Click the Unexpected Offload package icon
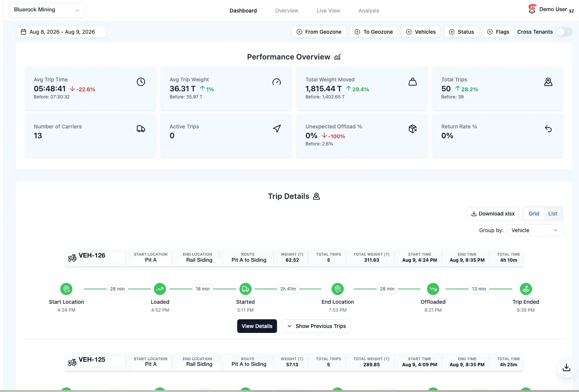 413,129
